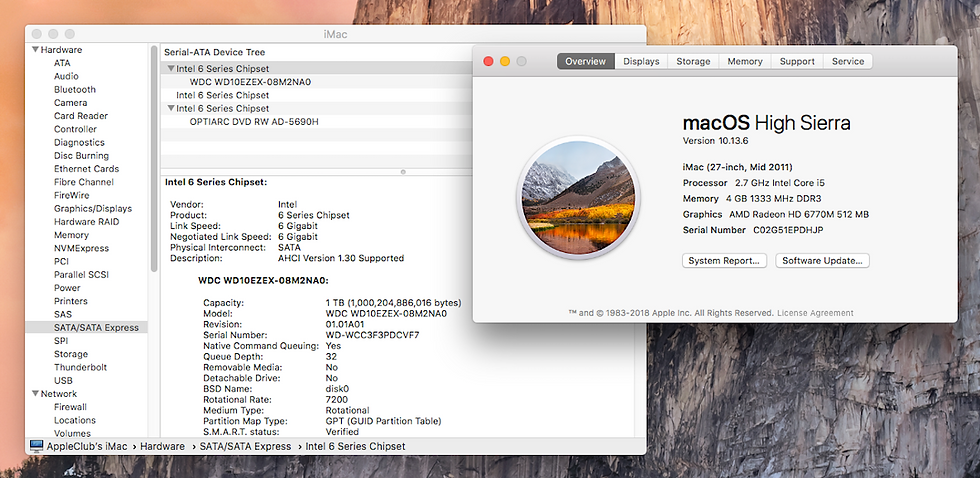Collapse the first Intel 6 Series Chipset node
This screenshot has width=980, height=478.
(x=171, y=69)
